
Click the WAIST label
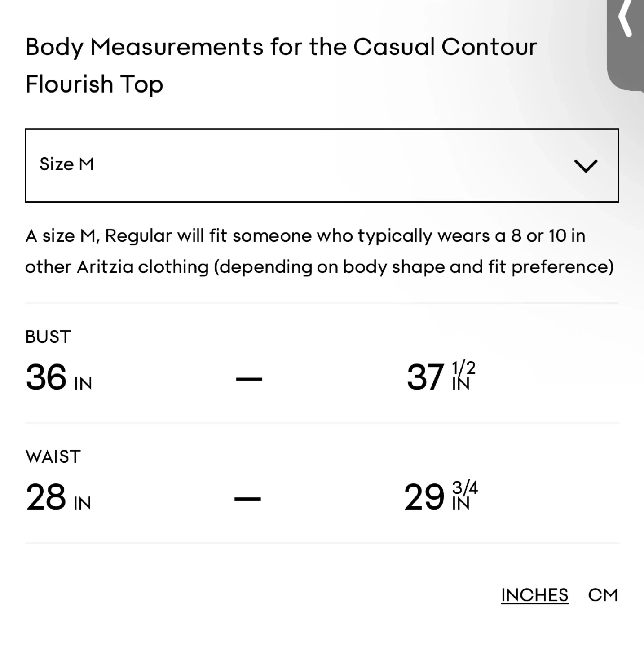[53, 456]
